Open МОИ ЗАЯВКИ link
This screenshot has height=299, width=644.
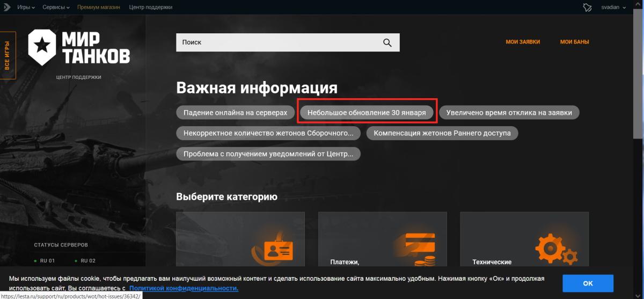click(523, 42)
